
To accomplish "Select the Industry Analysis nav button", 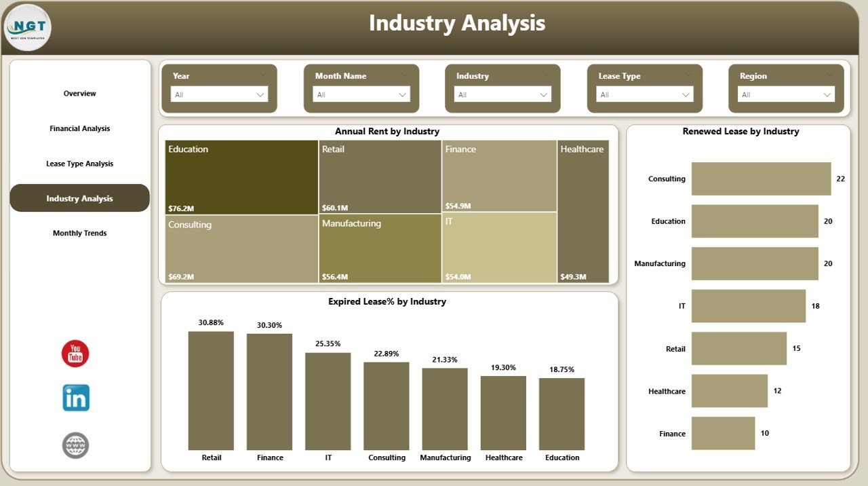I will (80, 198).
